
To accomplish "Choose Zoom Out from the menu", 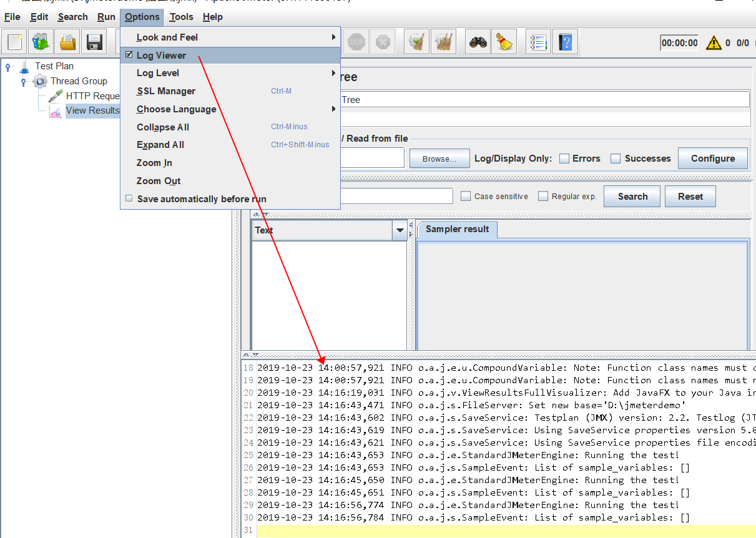I will click(230, 181).
